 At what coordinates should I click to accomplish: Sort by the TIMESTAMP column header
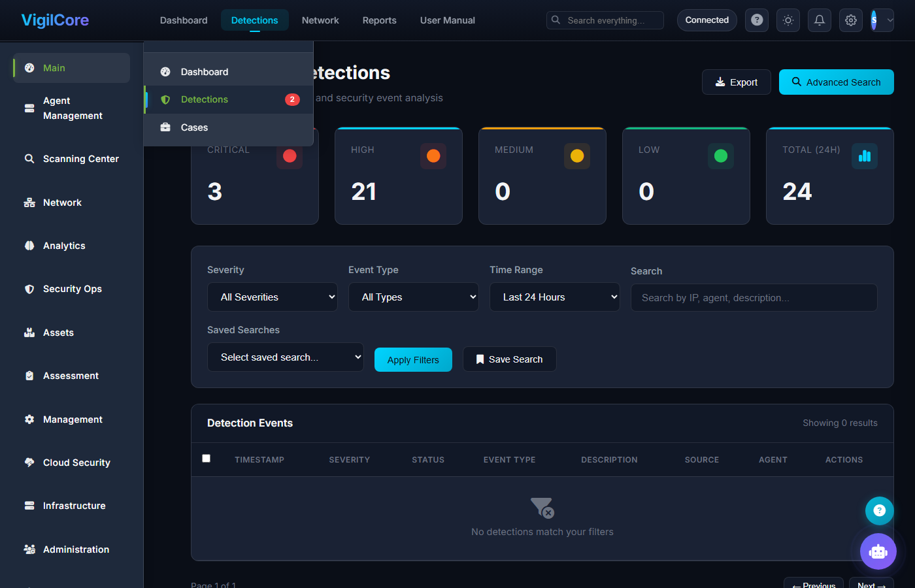(259, 460)
